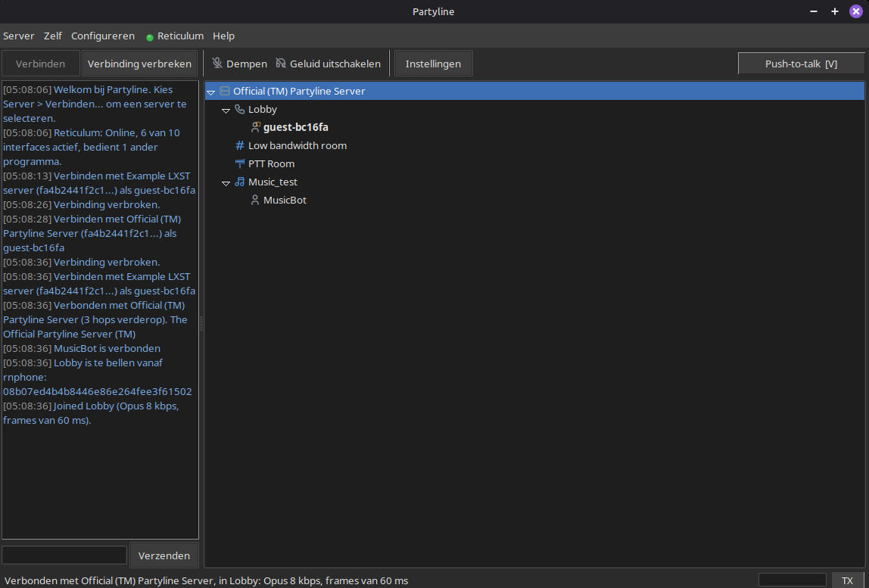Viewport: 869px width, 588px height.
Task: Click the Verzenden button
Action: click(x=164, y=555)
